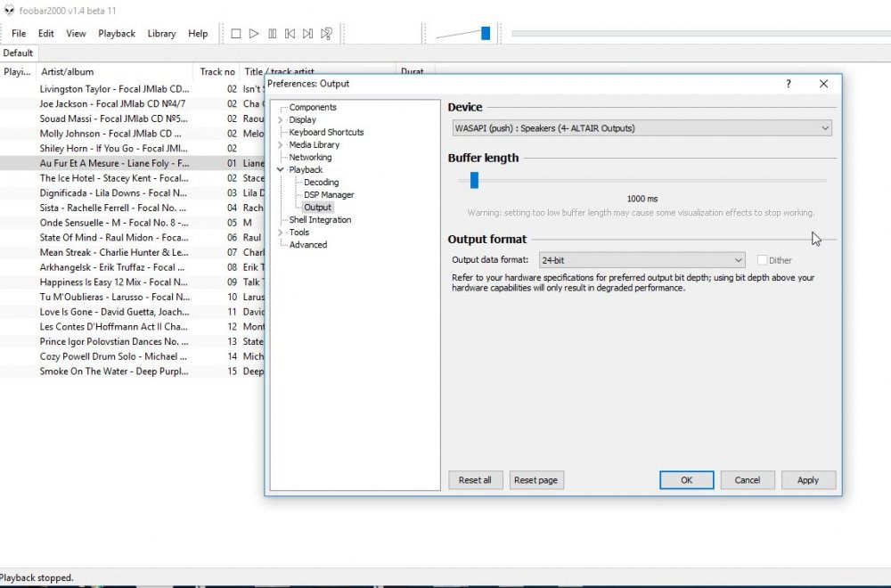891x588 pixels.
Task: Click the foobar2000 alien app icon
Action: pos(9,10)
